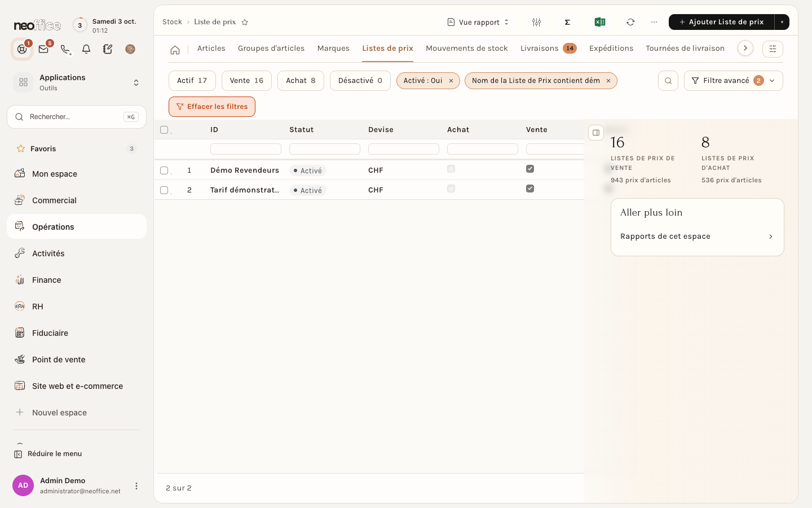Click the phone call icon
The height and width of the screenshot is (508, 812).
pos(65,49)
